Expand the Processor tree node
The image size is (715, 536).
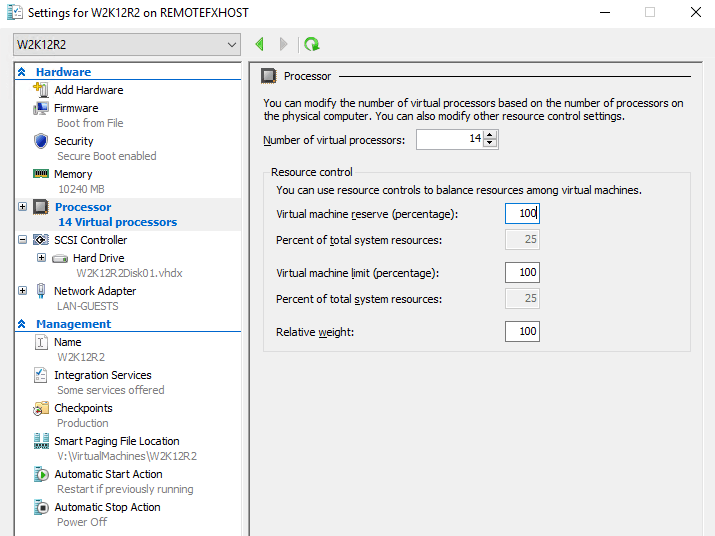click(x=23, y=207)
